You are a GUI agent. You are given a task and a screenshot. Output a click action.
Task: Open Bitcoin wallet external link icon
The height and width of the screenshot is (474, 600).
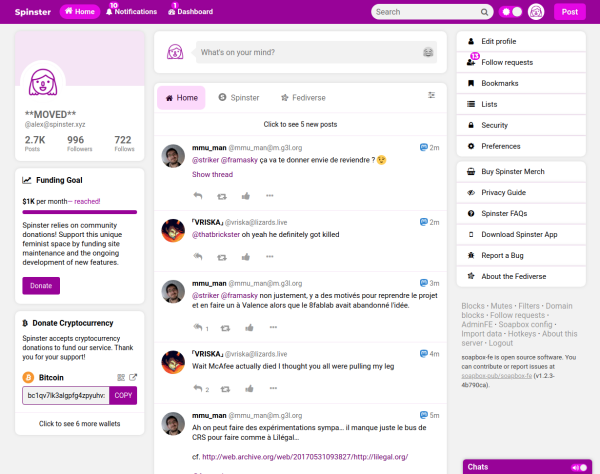pyautogui.click(x=133, y=378)
